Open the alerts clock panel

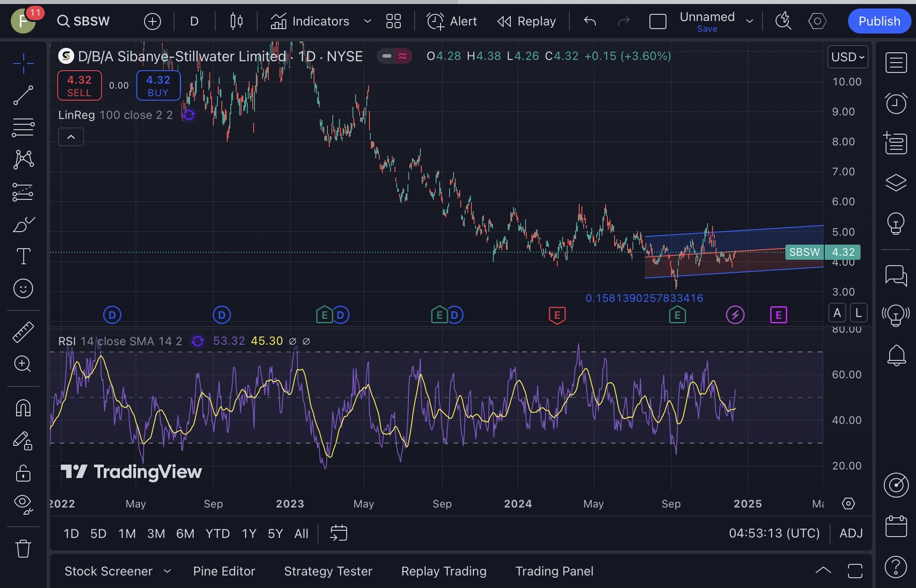[x=896, y=103]
